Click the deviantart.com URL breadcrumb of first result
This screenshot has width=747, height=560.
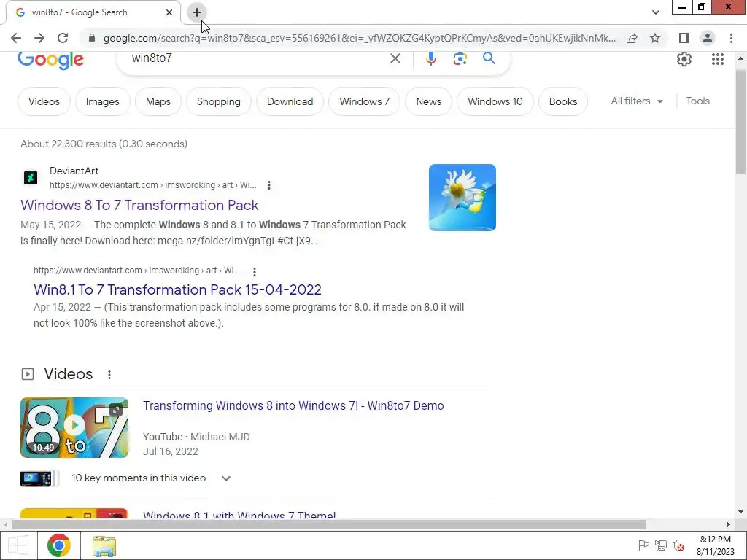pyautogui.click(x=153, y=184)
